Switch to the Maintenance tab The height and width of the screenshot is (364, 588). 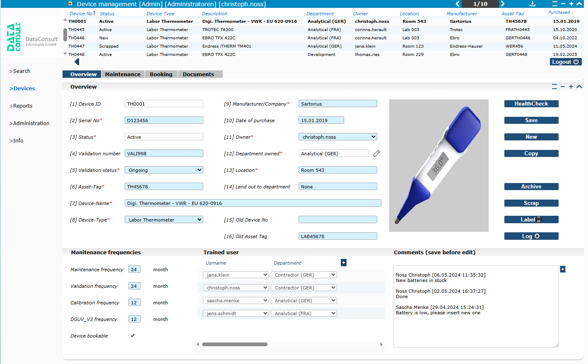click(x=123, y=75)
